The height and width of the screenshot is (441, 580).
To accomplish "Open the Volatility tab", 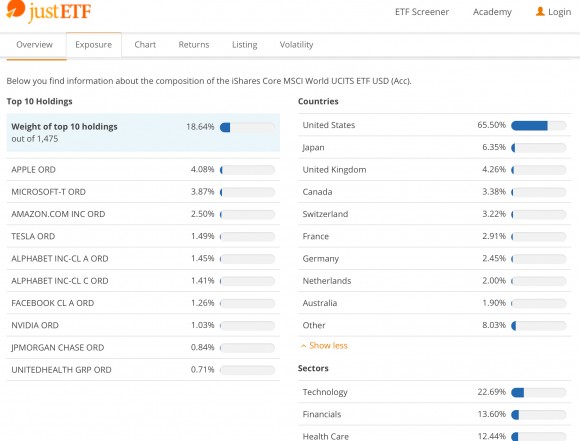I will coord(296,45).
